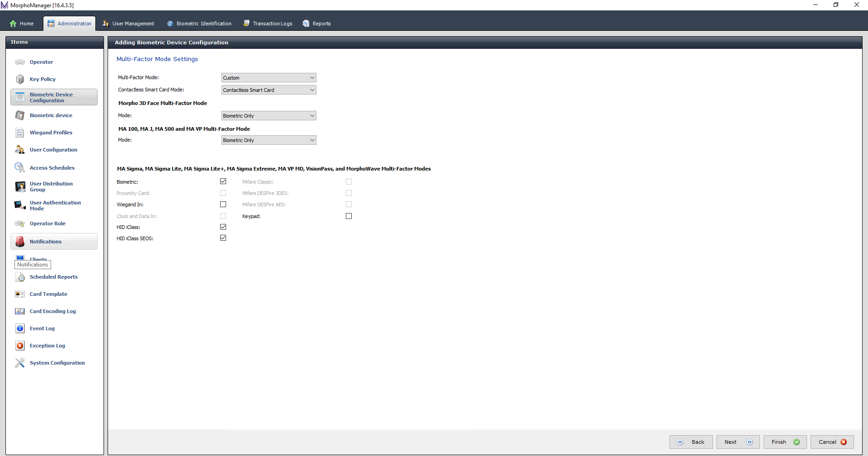Toggle the HID iClass SEOS checkbox
Screen dimensions: 868x456
(223, 238)
